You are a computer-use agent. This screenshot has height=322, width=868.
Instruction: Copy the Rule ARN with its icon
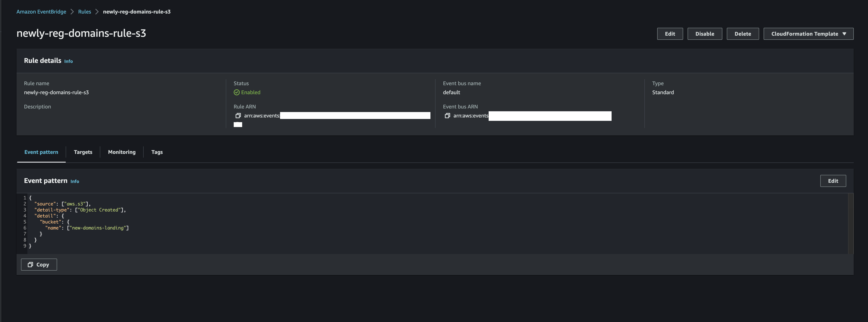pyautogui.click(x=238, y=116)
